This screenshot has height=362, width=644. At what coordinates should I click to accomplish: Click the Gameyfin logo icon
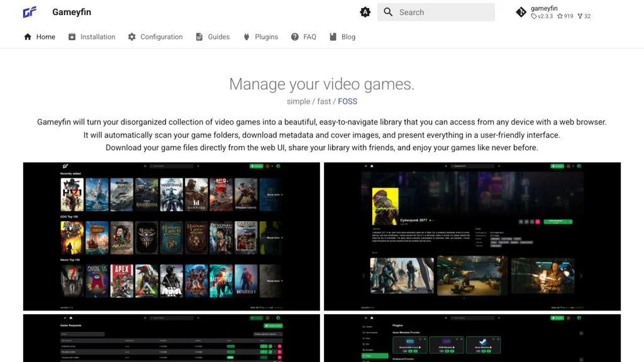click(x=30, y=12)
